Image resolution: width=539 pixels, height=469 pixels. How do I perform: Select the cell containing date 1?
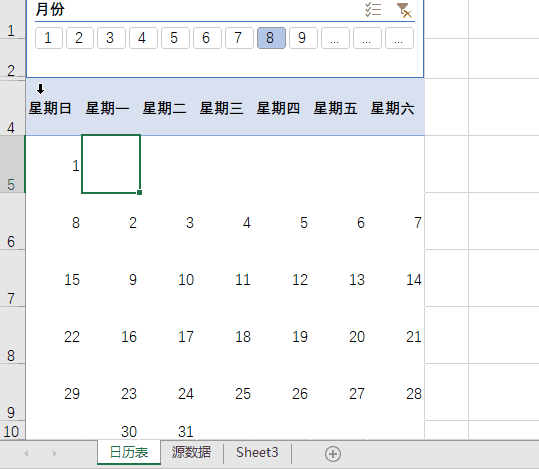pyautogui.click(x=54, y=164)
